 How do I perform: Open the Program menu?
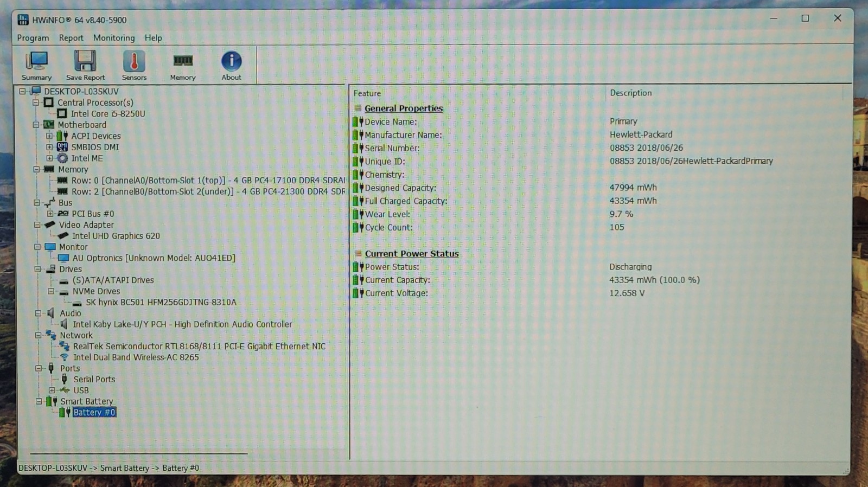(33, 38)
